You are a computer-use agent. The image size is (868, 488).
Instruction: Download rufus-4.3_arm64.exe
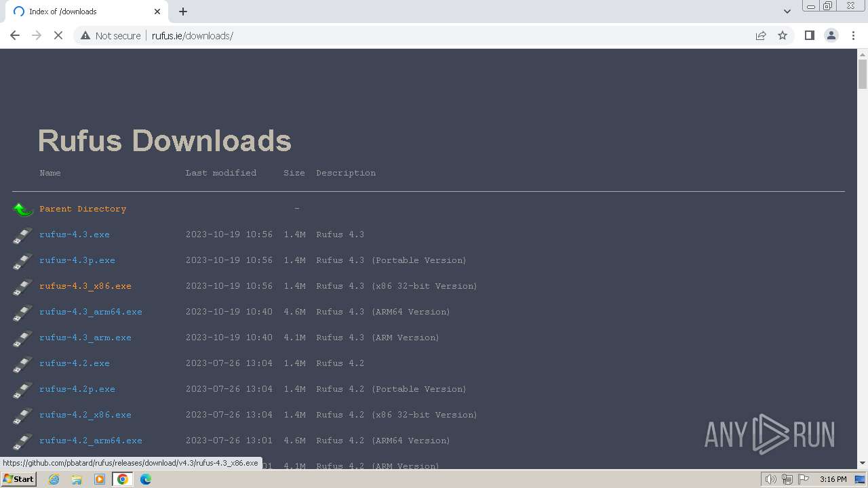pos(91,312)
